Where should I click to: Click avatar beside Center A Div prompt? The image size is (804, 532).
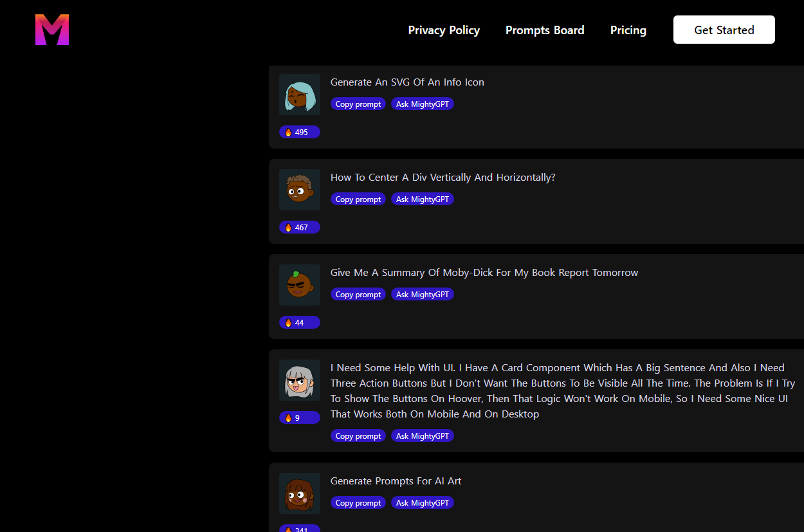click(x=300, y=190)
